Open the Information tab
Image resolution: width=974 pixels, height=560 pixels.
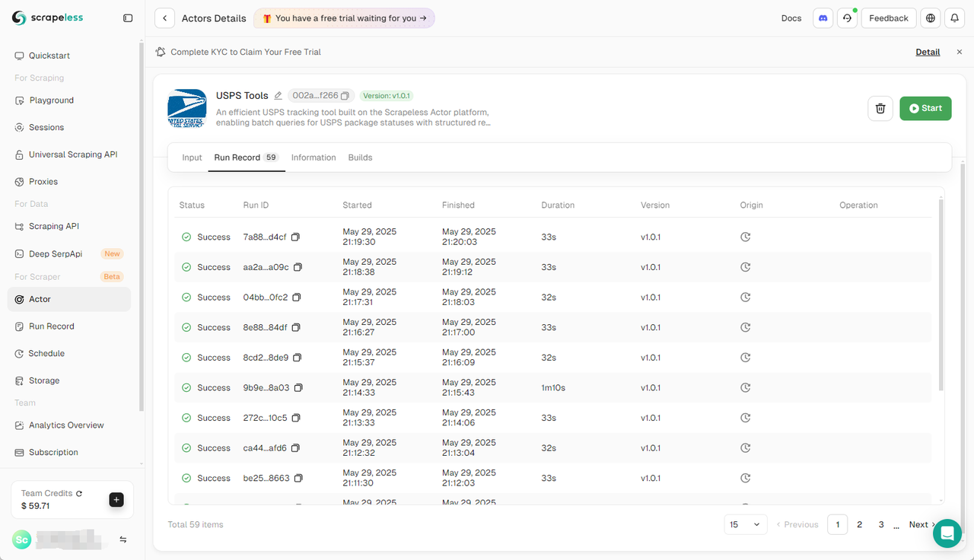coord(314,157)
